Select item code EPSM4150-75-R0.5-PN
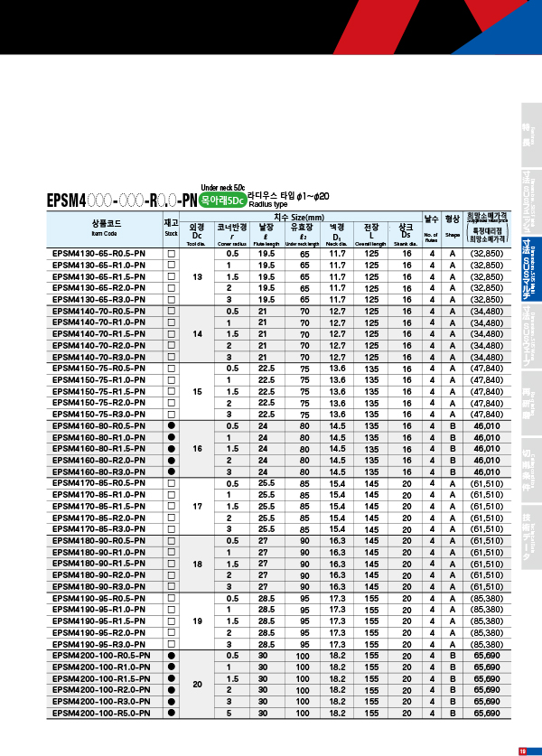Screen dimensions: 542x756 click(x=98, y=369)
